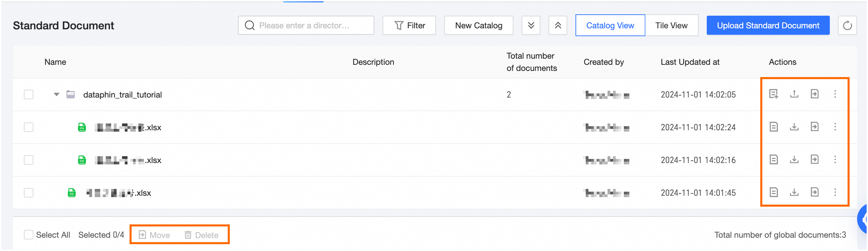Collapse the dataphin_trail_tutorial folder tree
This screenshot has width=868, height=251.
57,94
